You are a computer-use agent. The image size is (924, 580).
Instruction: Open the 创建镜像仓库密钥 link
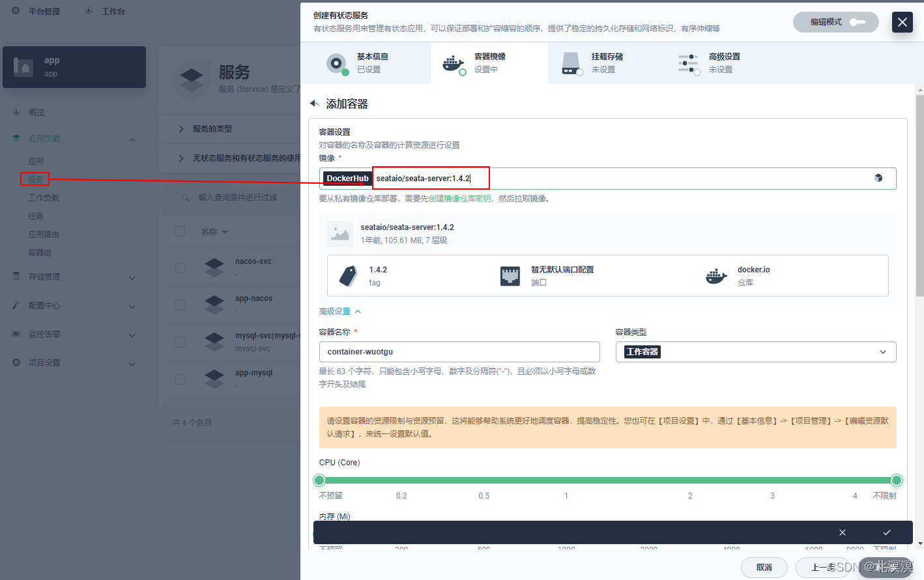pyautogui.click(x=460, y=199)
